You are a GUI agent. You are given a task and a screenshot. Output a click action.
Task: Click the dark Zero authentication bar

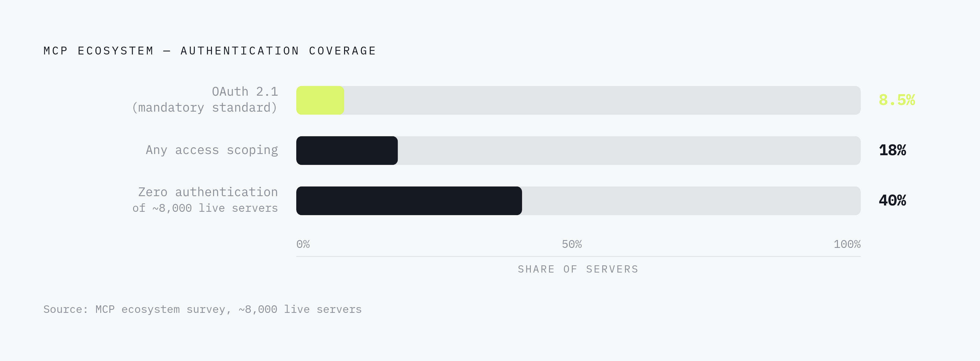[x=409, y=201]
